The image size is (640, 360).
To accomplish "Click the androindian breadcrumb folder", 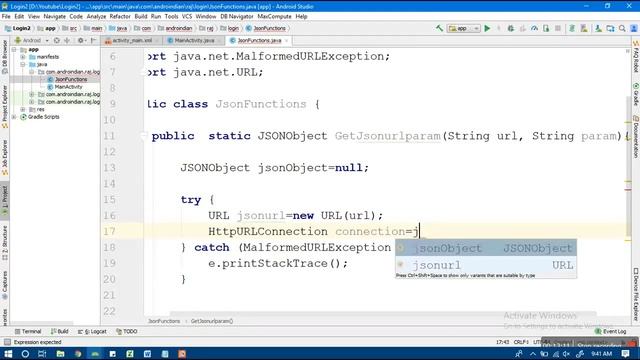I will point(175,28).
